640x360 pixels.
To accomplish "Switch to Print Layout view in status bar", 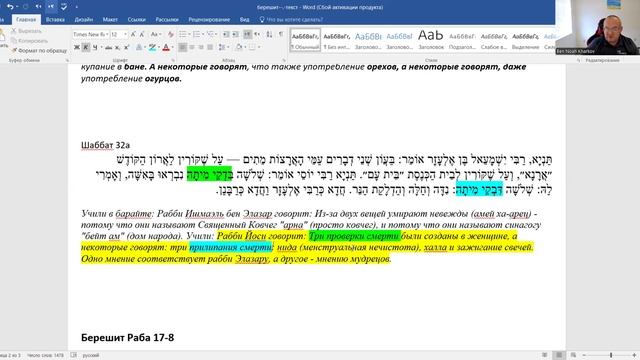I will coord(559,355).
